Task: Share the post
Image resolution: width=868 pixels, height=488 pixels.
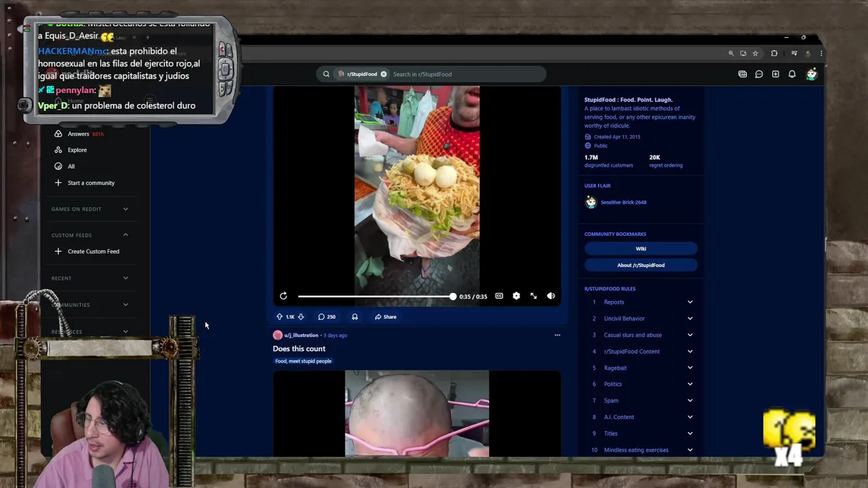Action: [x=385, y=317]
